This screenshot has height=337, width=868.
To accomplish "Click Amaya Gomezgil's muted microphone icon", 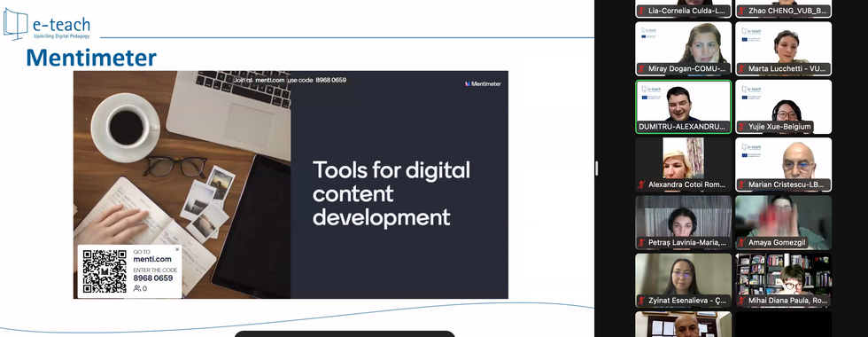I will (742, 242).
